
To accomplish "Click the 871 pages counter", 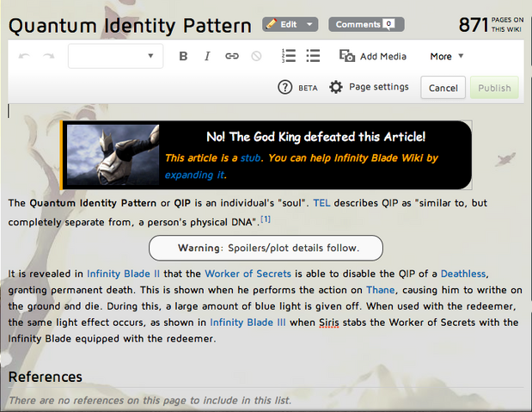I will [x=491, y=24].
